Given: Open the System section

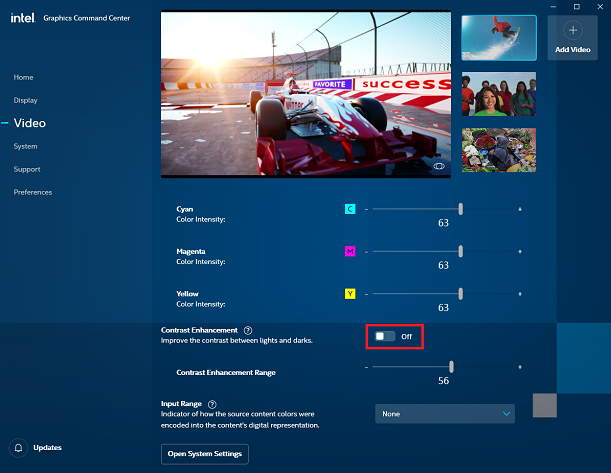Looking at the screenshot, I should click(25, 146).
